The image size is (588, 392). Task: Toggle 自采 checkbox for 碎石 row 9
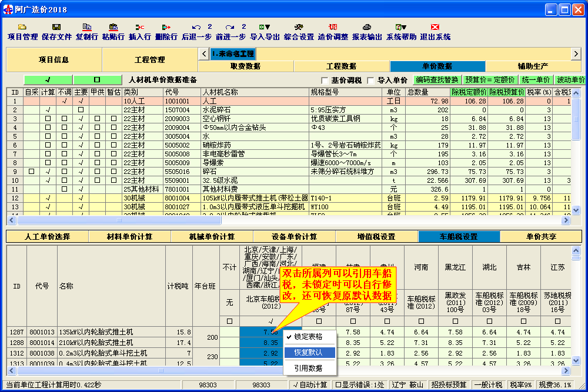point(32,171)
